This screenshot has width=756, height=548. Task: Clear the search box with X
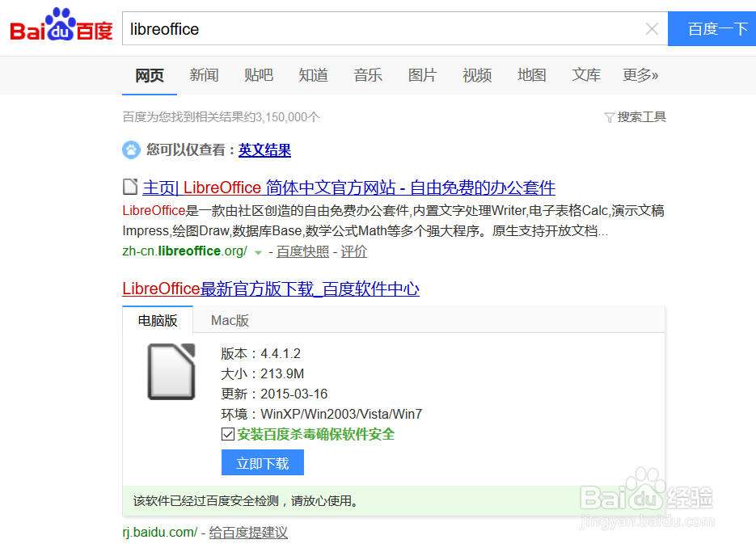point(652,29)
